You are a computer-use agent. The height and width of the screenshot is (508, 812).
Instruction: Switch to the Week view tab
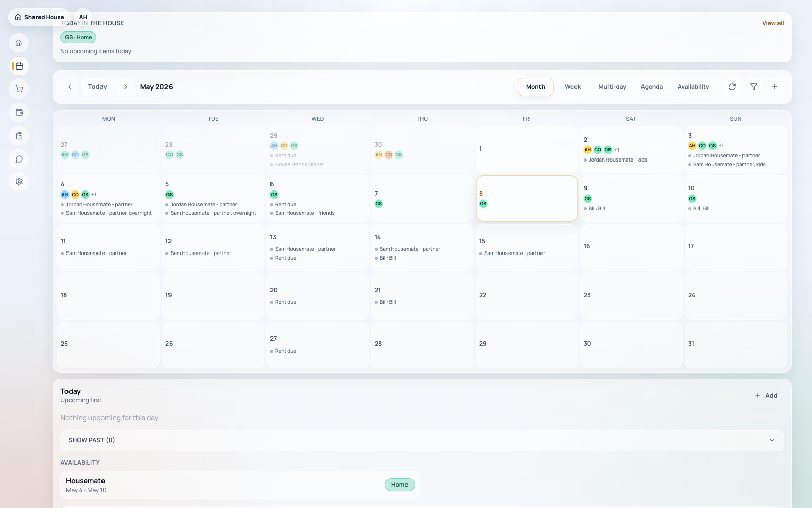573,87
